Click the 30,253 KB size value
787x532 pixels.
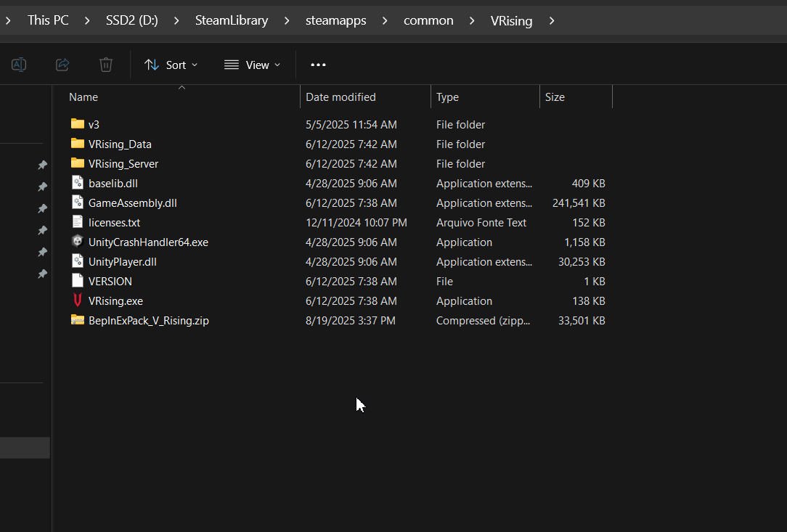[582, 261]
